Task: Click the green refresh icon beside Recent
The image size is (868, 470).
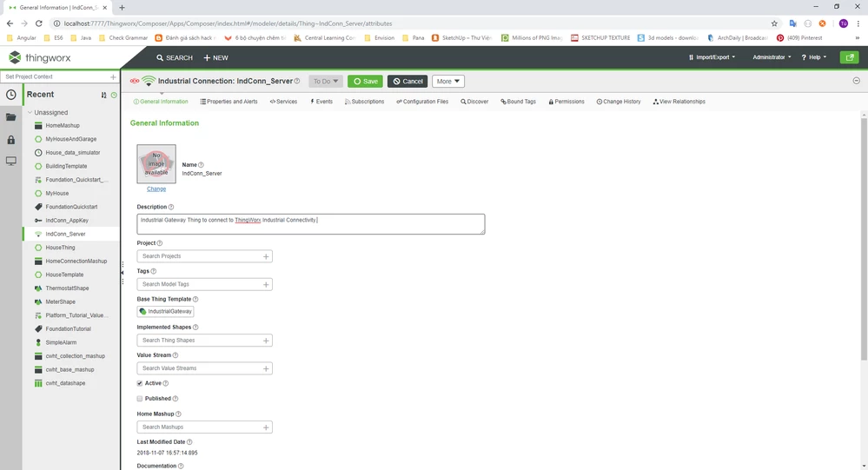Action: point(114,96)
